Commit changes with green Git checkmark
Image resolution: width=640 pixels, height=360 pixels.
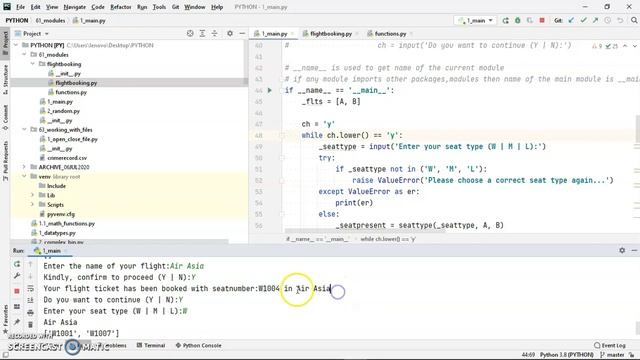click(584, 20)
